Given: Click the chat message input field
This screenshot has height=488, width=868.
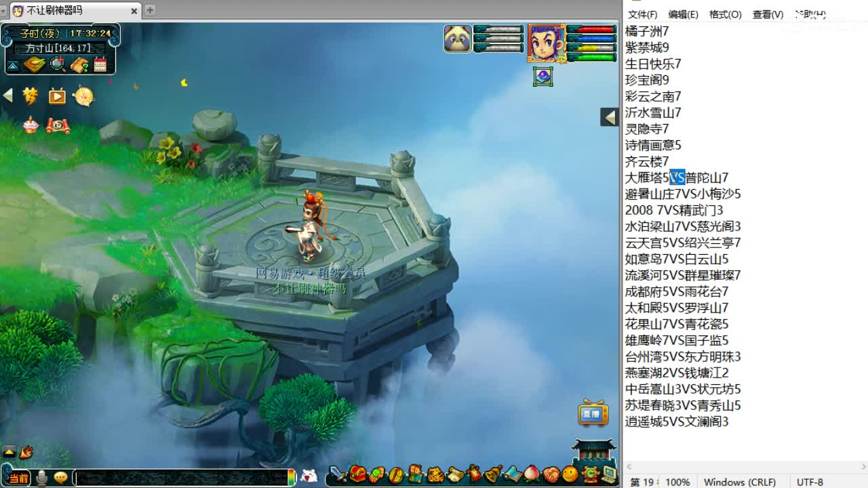Looking at the screenshot, I should (x=182, y=478).
